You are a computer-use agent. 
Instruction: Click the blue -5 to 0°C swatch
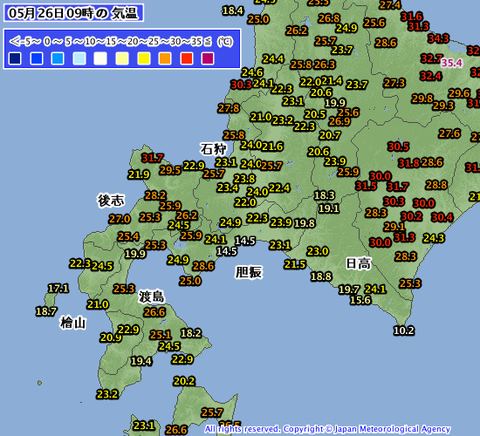pyautogui.click(x=36, y=58)
